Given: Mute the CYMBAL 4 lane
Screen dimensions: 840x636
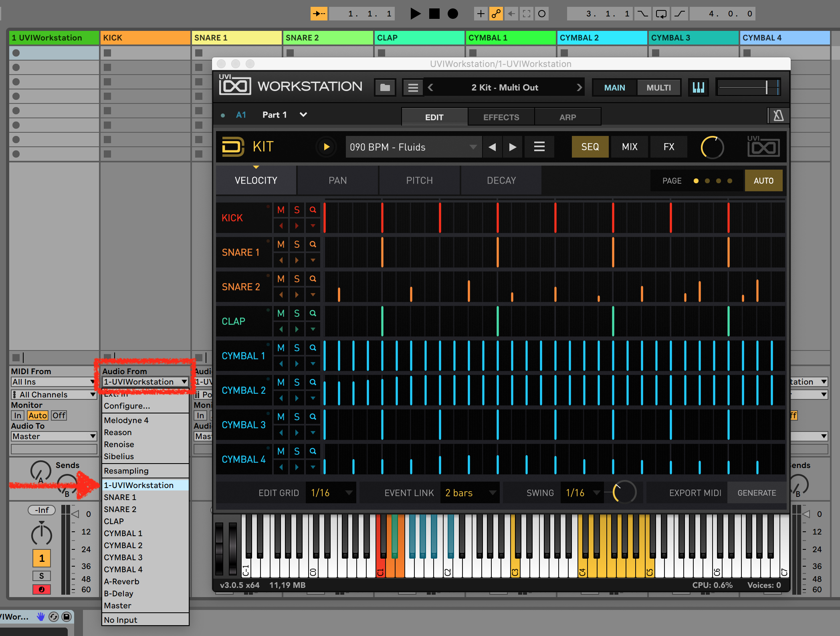Looking at the screenshot, I should (281, 451).
